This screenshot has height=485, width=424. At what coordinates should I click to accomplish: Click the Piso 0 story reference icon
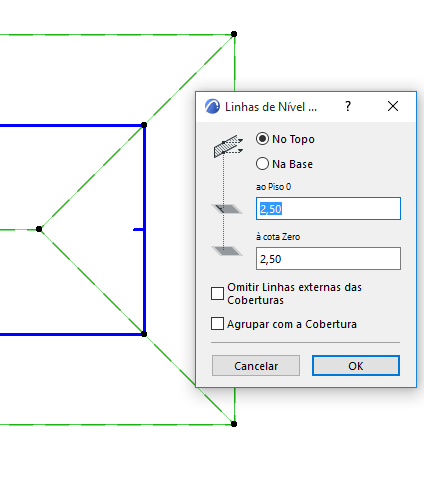click(x=227, y=209)
